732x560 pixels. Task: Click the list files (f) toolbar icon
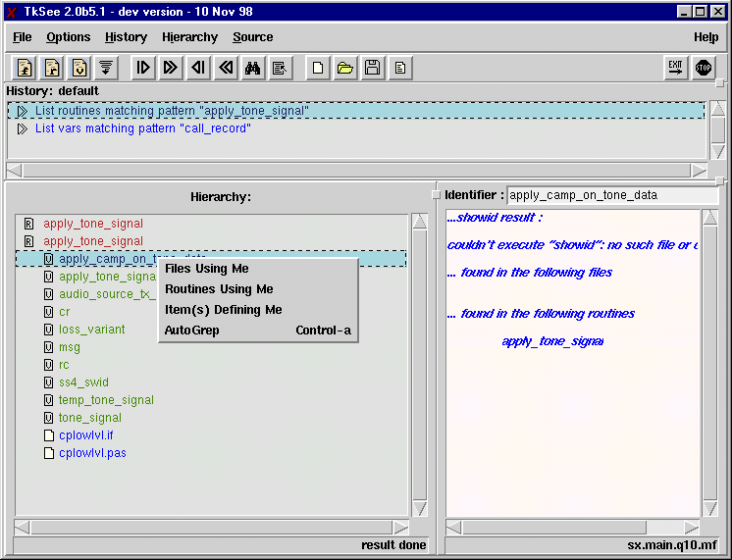coord(25,68)
